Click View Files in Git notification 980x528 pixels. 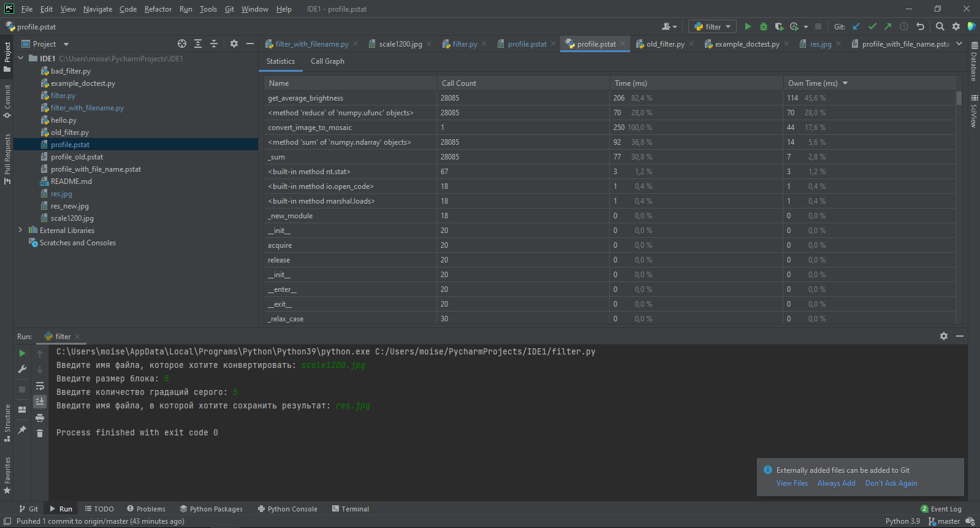click(792, 483)
